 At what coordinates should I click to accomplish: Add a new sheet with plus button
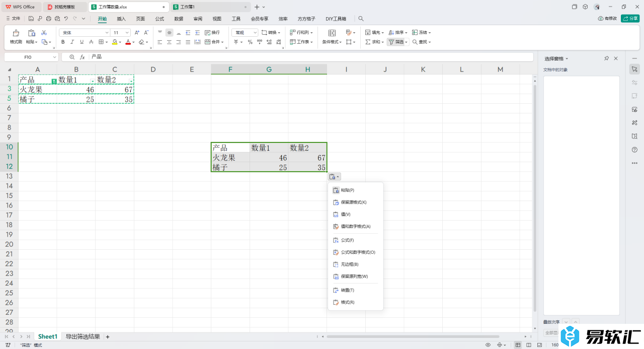[107, 336]
